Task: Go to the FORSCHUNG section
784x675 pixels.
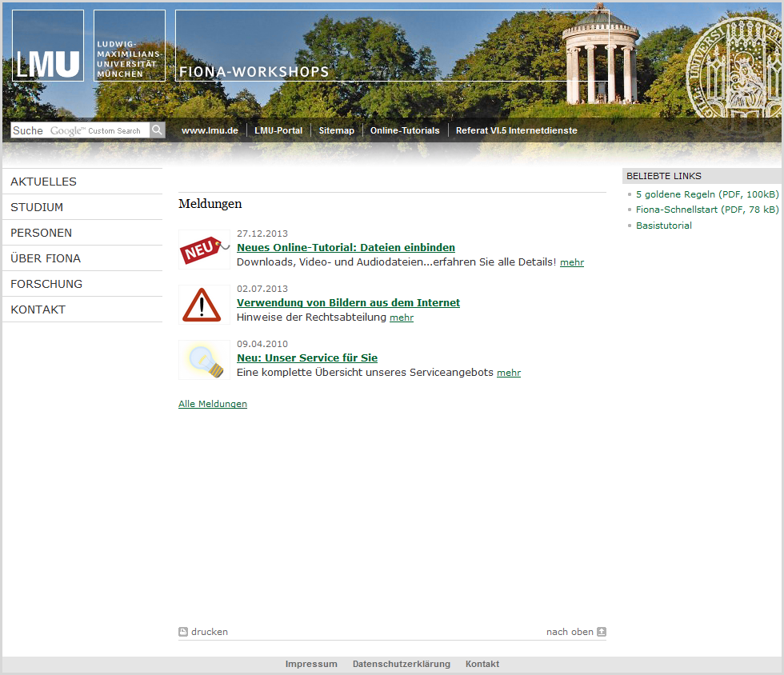Action: [46, 284]
